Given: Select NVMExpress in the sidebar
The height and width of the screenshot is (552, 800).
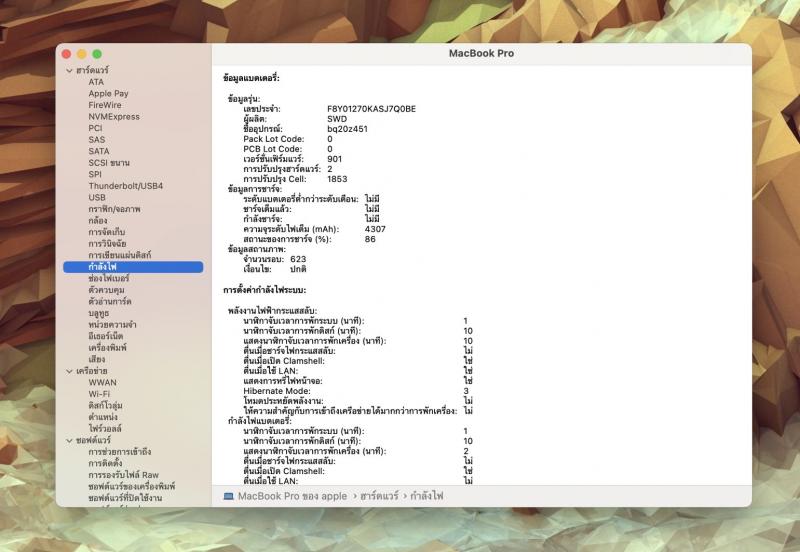Looking at the screenshot, I should pyautogui.click(x=114, y=116).
